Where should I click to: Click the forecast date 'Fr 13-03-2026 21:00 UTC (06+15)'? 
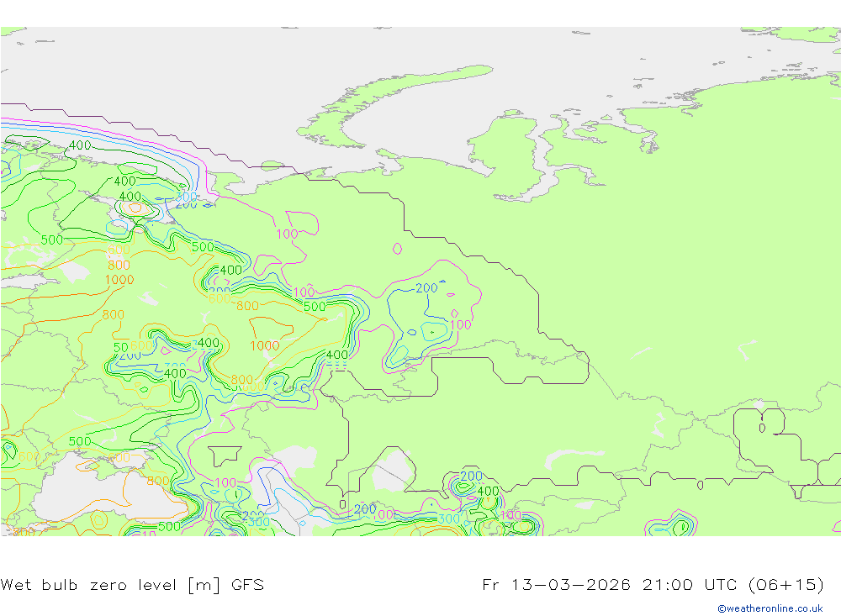click(x=653, y=584)
